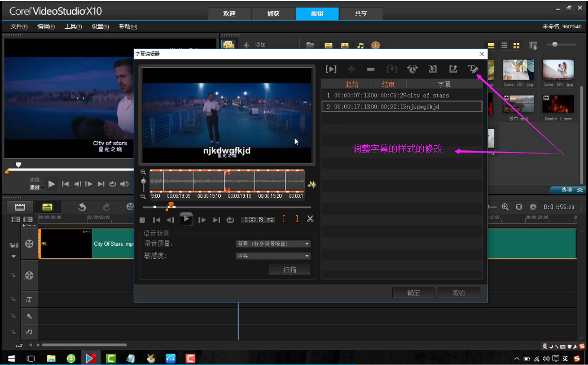The image size is (588, 365).
Task: Click the waveform view icon beside audio strip
Action: click(x=312, y=184)
